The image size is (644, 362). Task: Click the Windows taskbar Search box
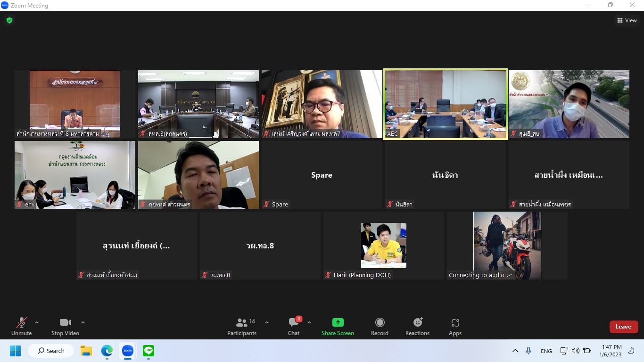[x=51, y=351]
